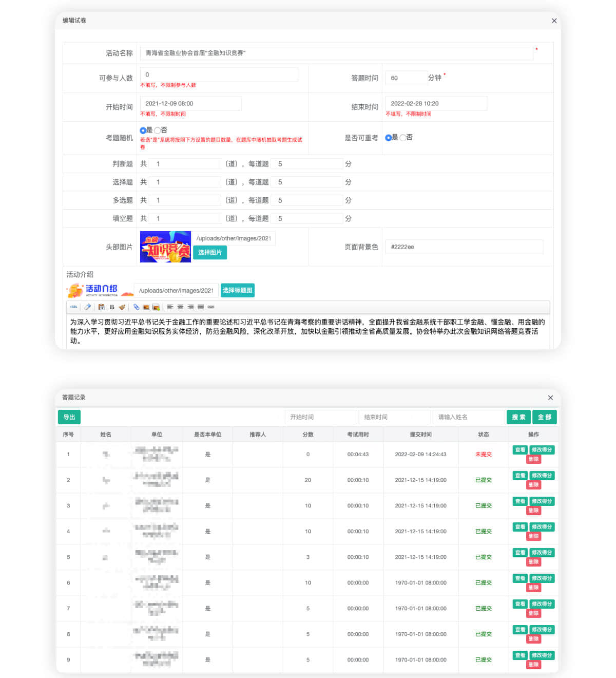Switch editor to HTML source view
Viewport: 616px width, 678px height.
tap(73, 307)
